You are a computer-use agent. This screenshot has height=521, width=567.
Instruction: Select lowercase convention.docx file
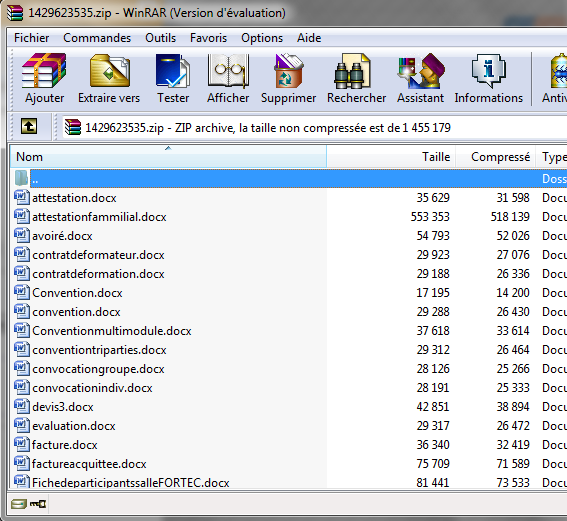[76, 312]
